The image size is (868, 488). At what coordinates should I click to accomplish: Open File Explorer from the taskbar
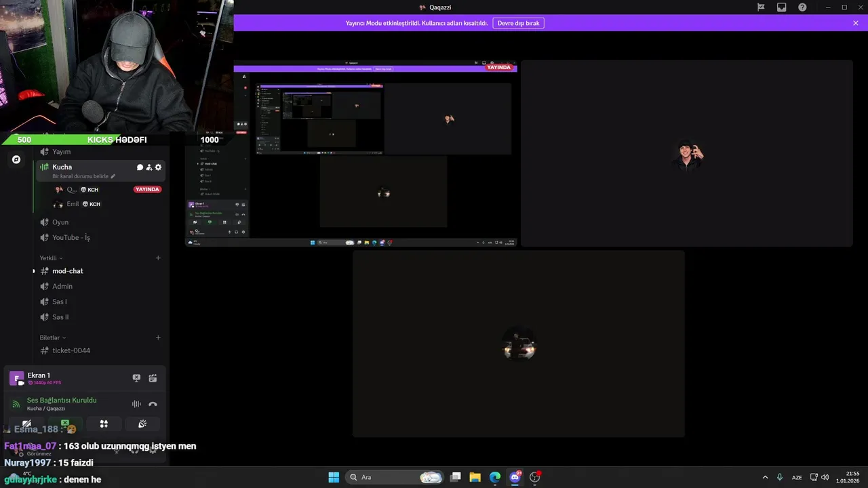point(475,477)
